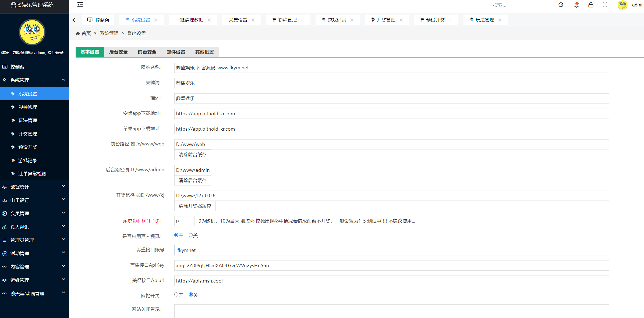Open notifications via the bell icon

click(576, 5)
